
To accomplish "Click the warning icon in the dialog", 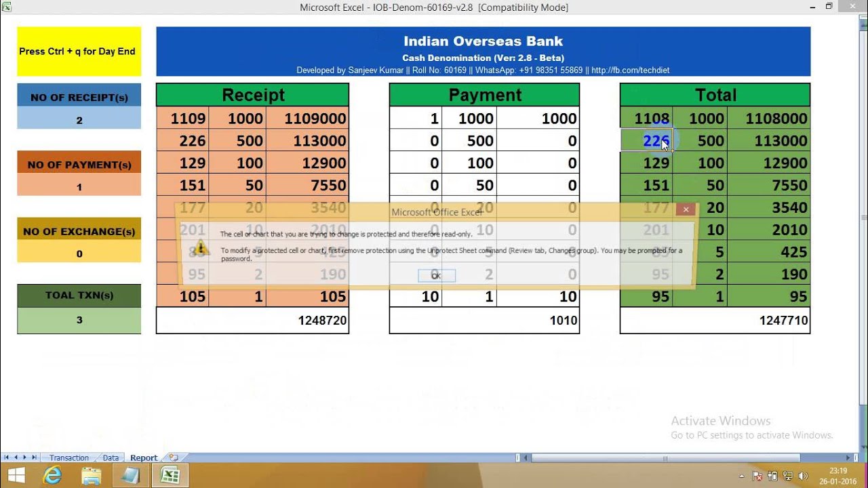I will (199, 247).
